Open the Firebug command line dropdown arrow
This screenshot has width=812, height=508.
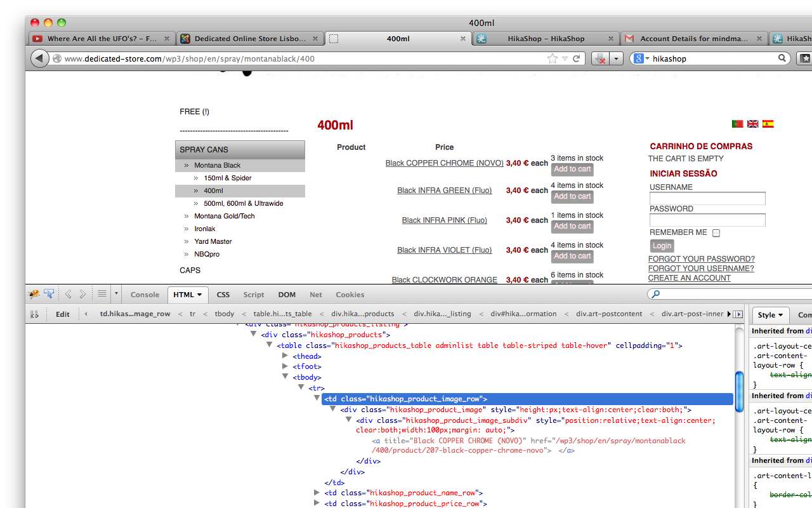point(116,294)
